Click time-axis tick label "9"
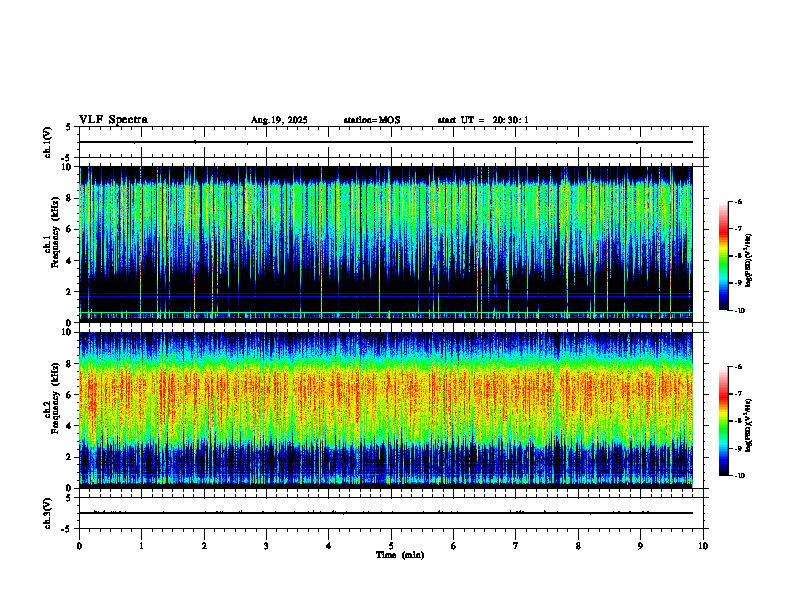Image resolution: width=792 pixels, height=612 pixels. (640, 546)
